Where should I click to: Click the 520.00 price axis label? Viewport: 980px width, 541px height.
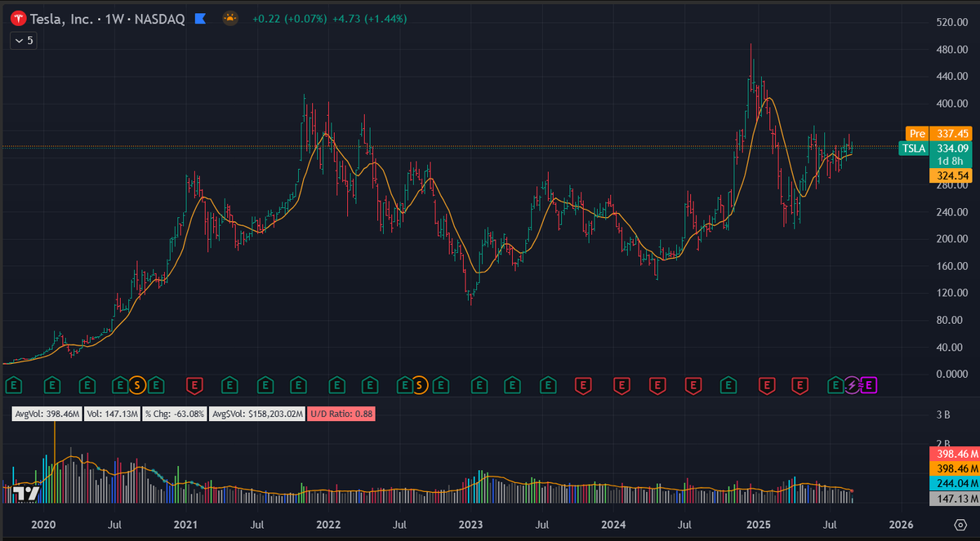coord(951,23)
